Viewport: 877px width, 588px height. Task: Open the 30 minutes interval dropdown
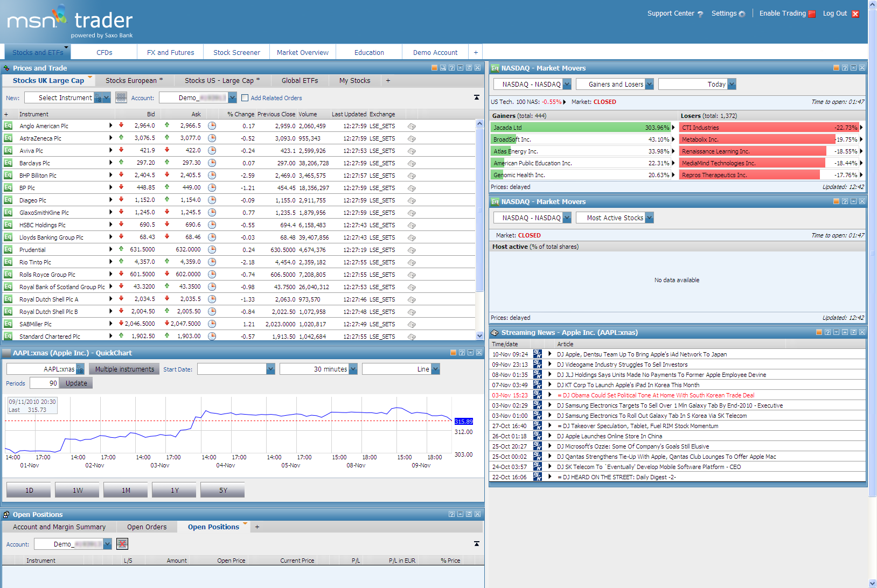[353, 369]
